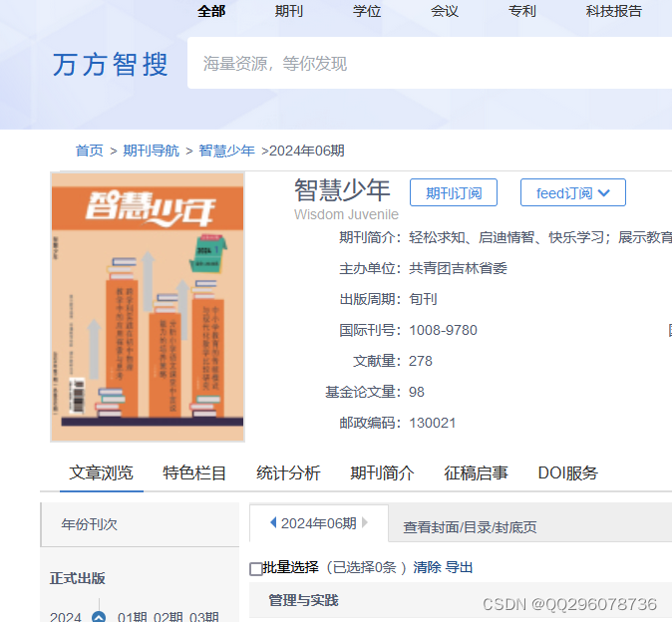Tick the 批量选择 checkbox

click(256, 569)
